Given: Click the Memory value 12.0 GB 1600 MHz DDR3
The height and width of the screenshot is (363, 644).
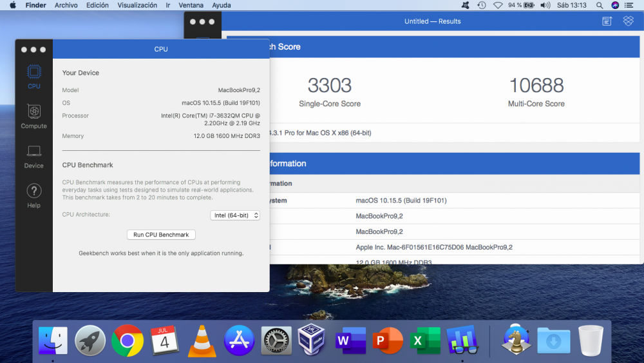Looking at the screenshot, I should click(227, 136).
